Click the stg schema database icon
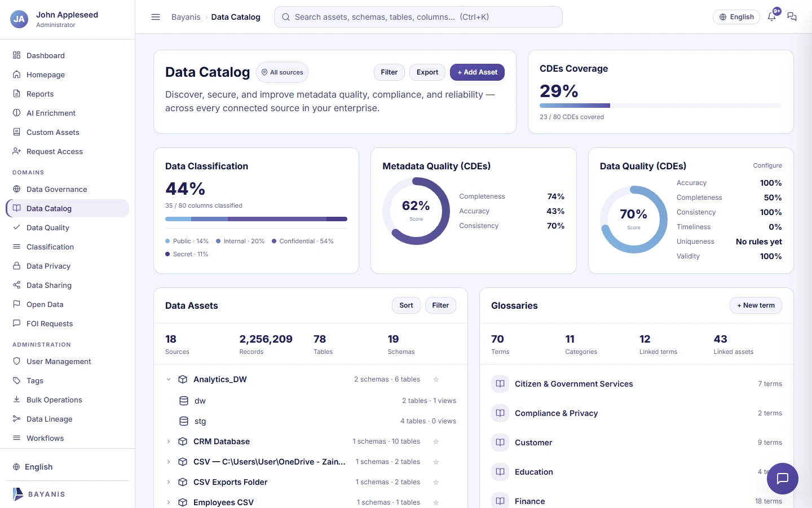Image resolution: width=812 pixels, height=508 pixels. click(x=184, y=421)
